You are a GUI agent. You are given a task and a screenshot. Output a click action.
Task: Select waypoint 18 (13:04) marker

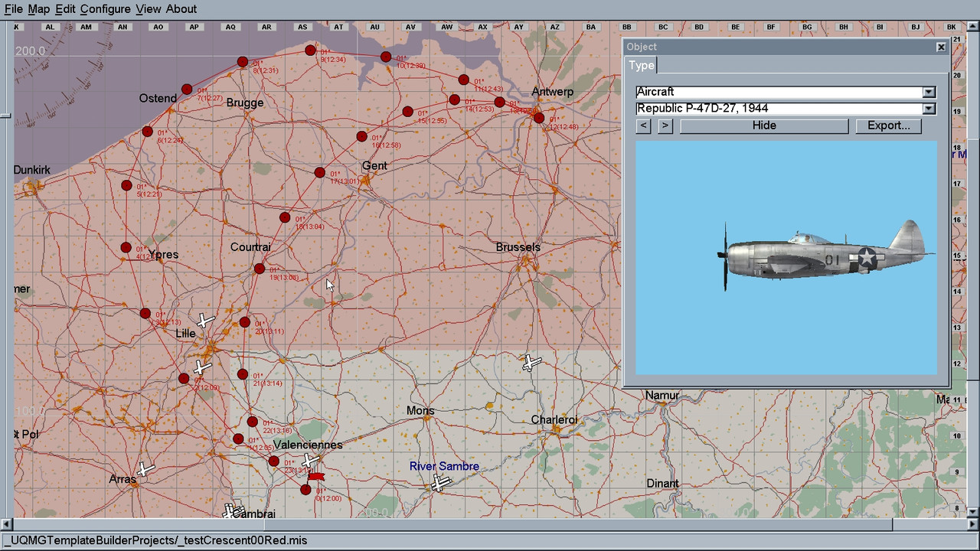pyautogui.click(x=285, y=218)
